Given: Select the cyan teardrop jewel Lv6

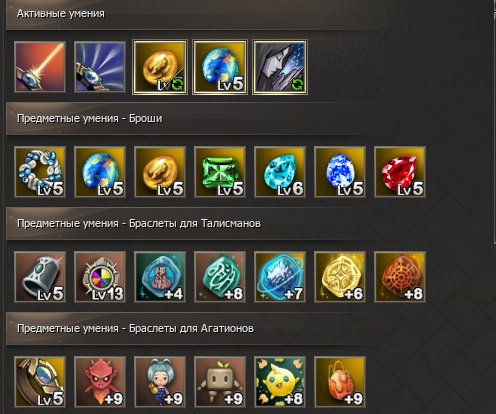Looking at the screenshot, I should pos(280,172).
